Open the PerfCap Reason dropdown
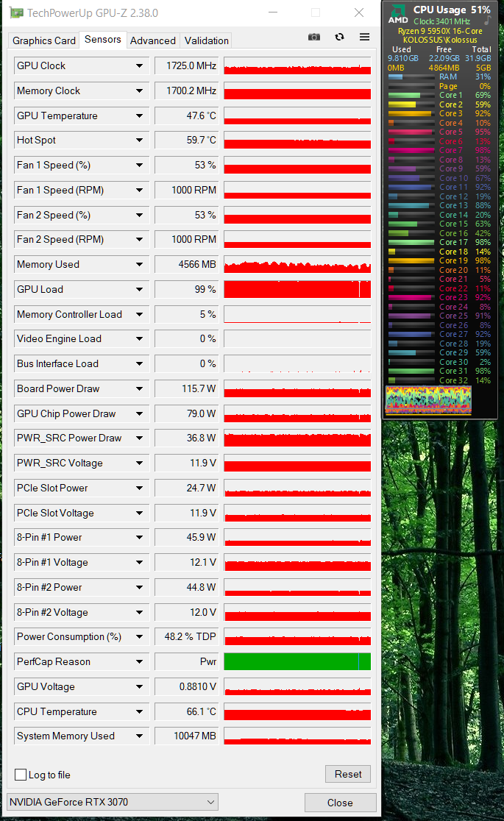The height and width of the screenshot is (821, 504). tap(139, 662)
